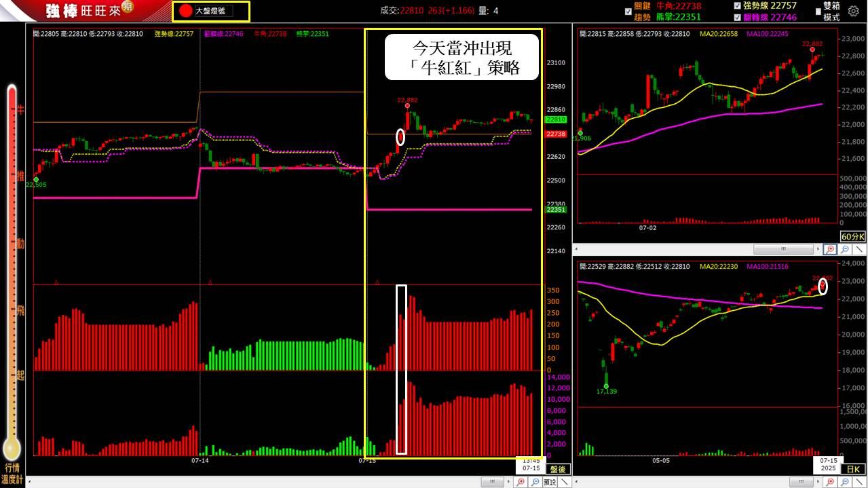This screenshot has width=868, height=488.
Task: Toggle the 翻轉線 checkbox
Action: pos(738,18)
